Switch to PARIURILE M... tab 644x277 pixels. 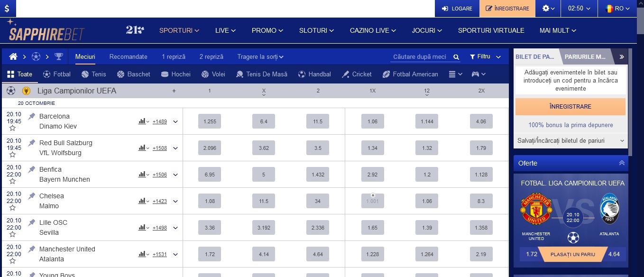585,56
